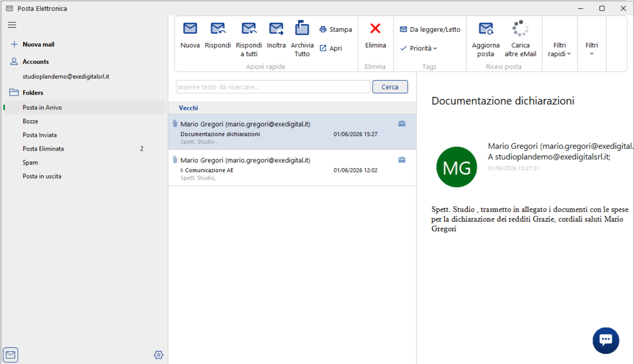Click the Cerca button

tap(390, 87)
